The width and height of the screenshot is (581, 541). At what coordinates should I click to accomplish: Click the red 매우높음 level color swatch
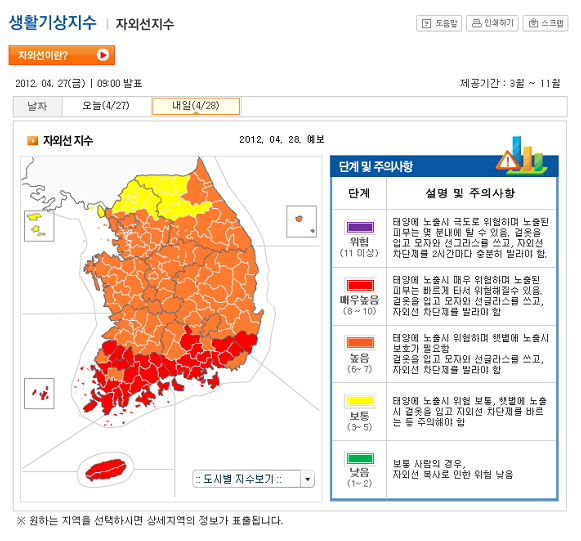click(x=360, y=285)
